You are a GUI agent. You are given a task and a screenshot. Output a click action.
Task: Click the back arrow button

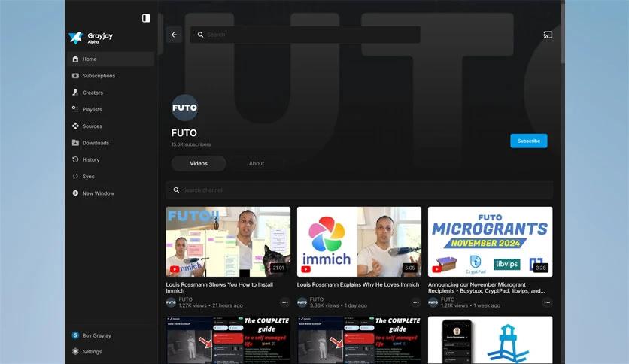(x=174, y=35)
